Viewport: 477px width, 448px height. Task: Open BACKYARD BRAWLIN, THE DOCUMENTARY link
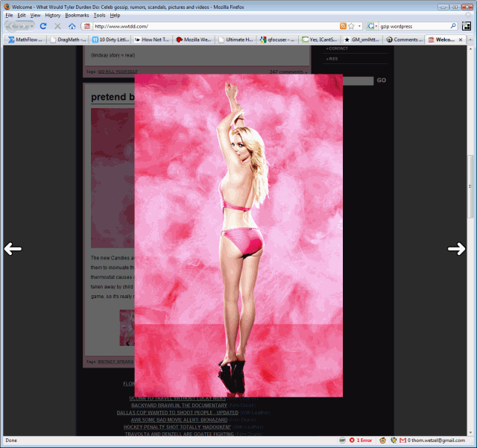[x=179, y=406]
